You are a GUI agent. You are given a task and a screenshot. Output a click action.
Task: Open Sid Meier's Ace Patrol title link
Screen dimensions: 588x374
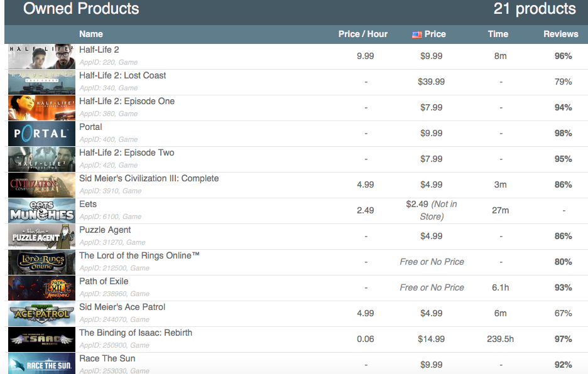tap(122, 307)
